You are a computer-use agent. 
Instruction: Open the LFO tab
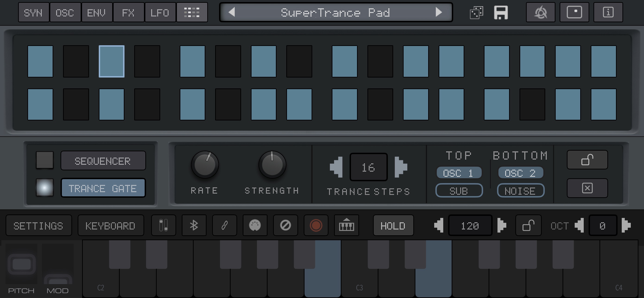coord(160,13)
